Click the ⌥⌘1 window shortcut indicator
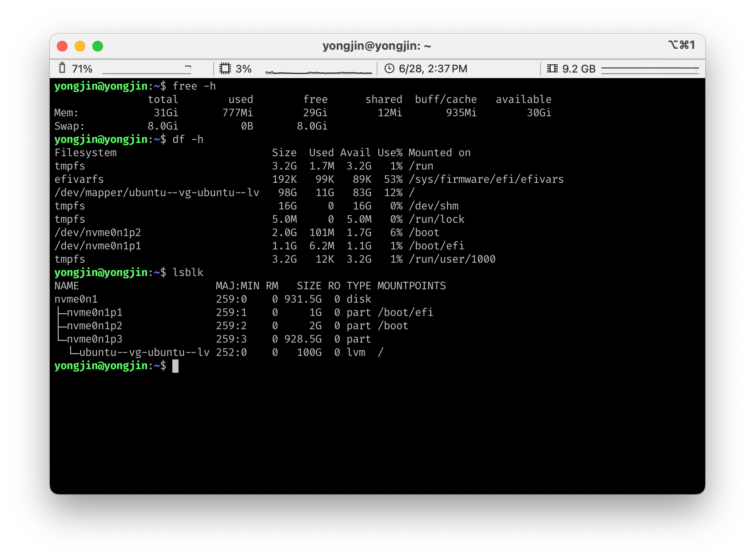Image resolution: width=755 pixels, height=560 pixels. point(681,45)
